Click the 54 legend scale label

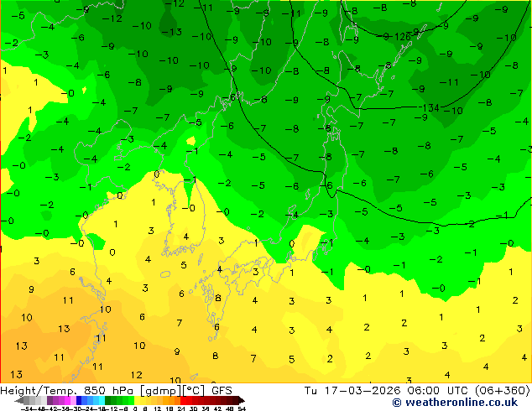[x=242, y=408]
